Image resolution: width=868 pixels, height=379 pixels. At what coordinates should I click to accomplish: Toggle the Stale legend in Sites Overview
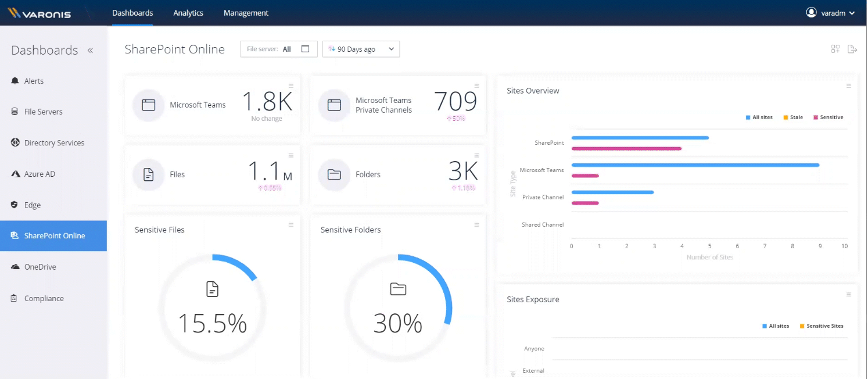point(793,117)
